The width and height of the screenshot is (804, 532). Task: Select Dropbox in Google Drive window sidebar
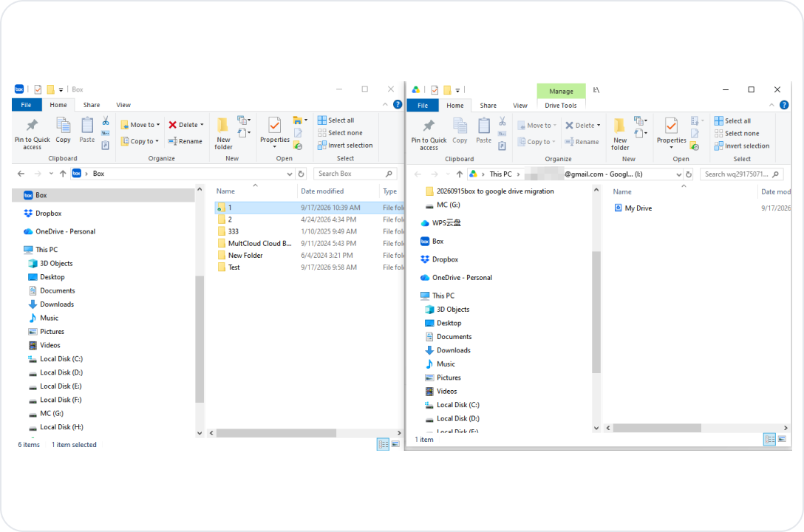tap(440, 259)
